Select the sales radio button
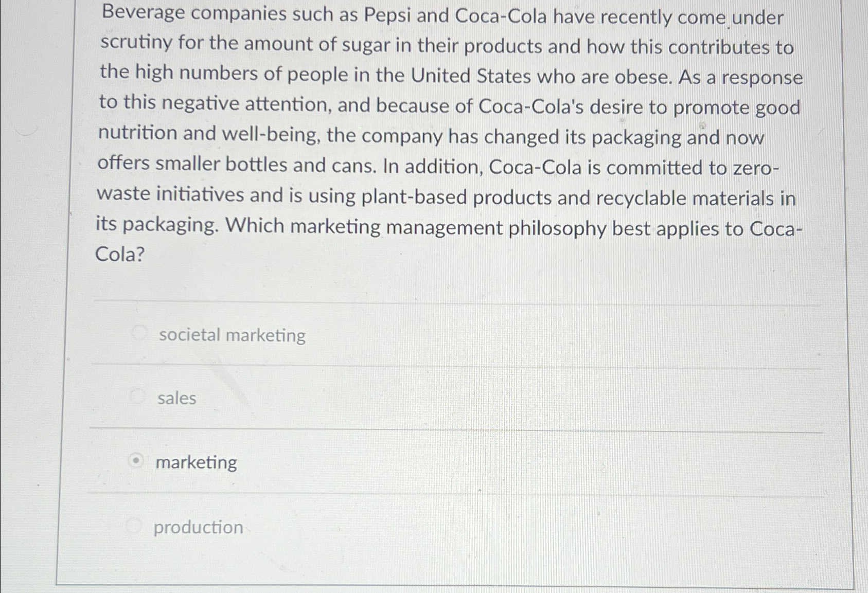This screenshot has height=593, width=868. click(x=137, y=396)
